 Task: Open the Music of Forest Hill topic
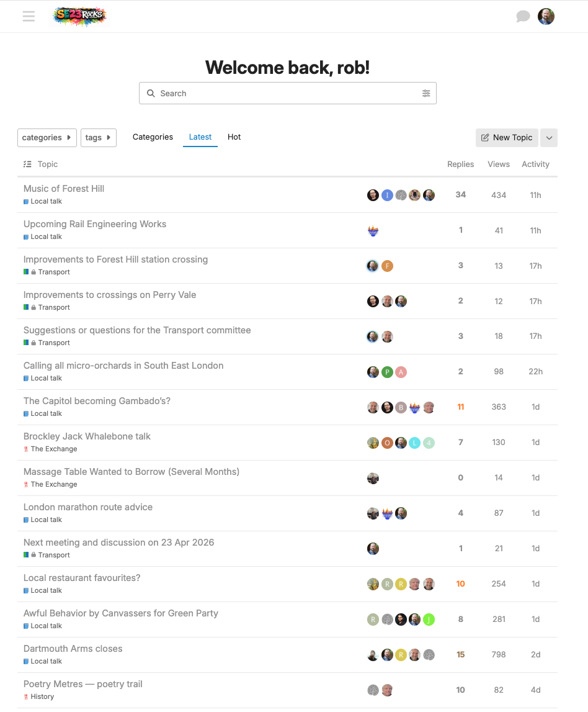[64, 189]
